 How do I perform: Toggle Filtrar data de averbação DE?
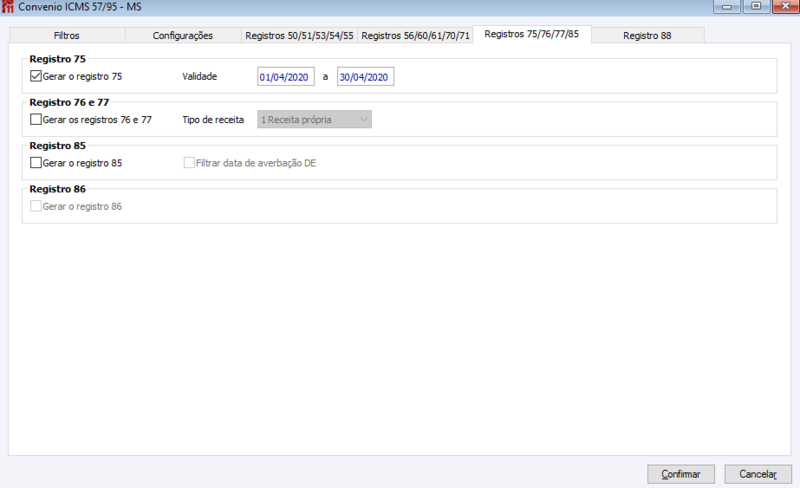pyautogui.click(x=189, y=163)
